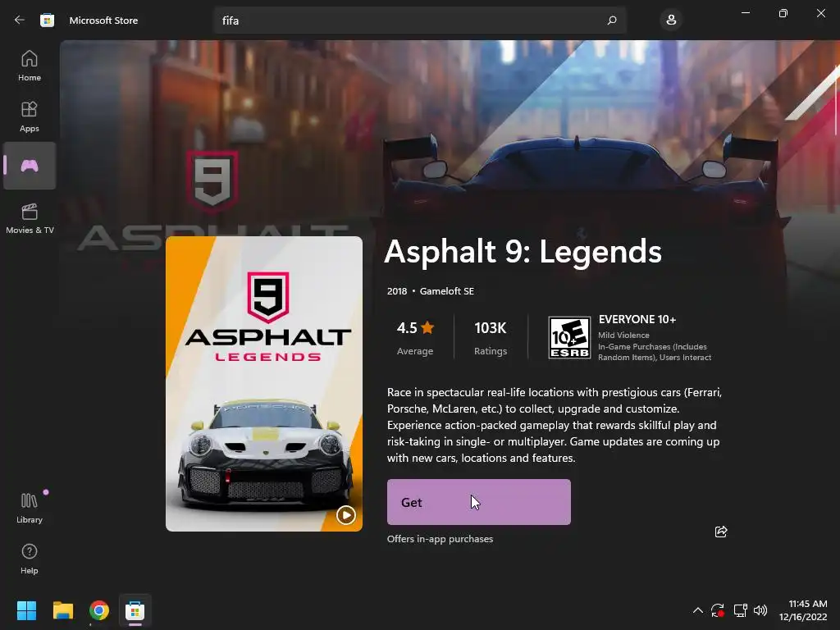
Task: Restore down the Microsoft Store window
Action: click(783, 13)
